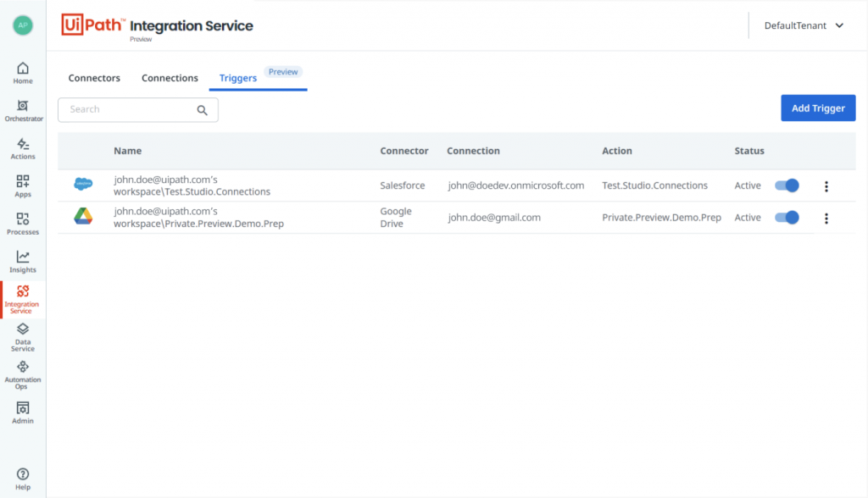Click the Google Drive connector text cell
Screen dimensions: 868x498
click(x=396, y=218)
